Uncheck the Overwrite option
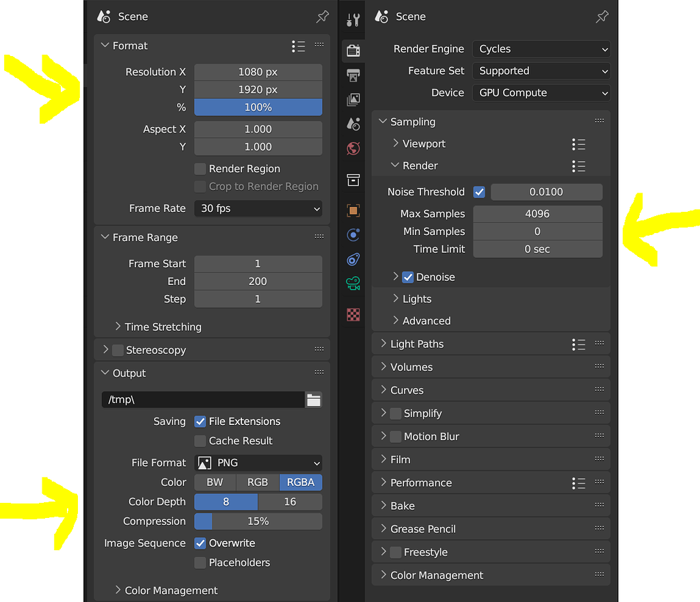 pyautogui.click(x=200, y=543)
